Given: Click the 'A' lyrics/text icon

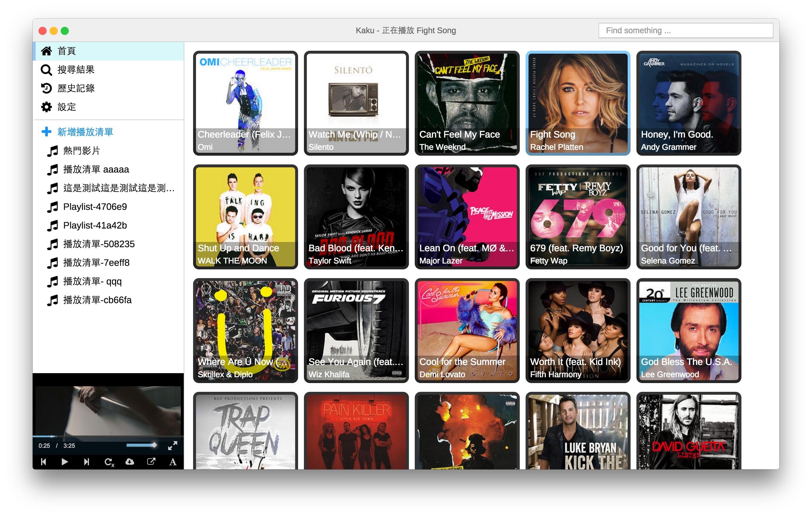Looking at the screenshot, I should (x=173, y=462).
